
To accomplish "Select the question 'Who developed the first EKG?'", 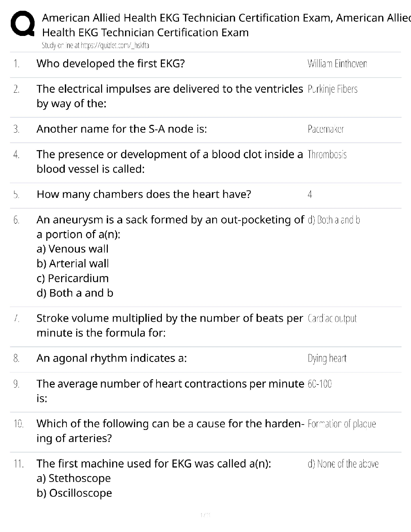I will click(x=110, y=63).
